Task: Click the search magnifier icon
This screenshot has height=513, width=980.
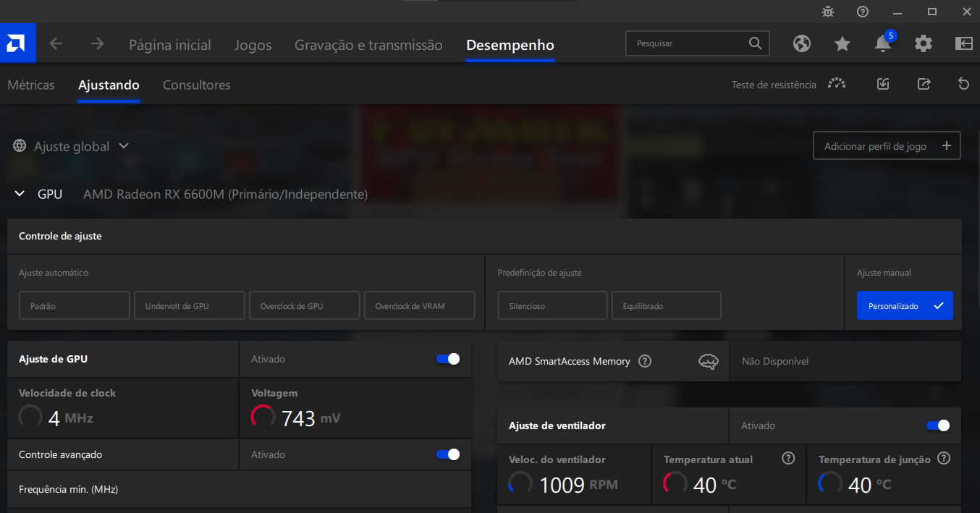Action: pos(755,43)
